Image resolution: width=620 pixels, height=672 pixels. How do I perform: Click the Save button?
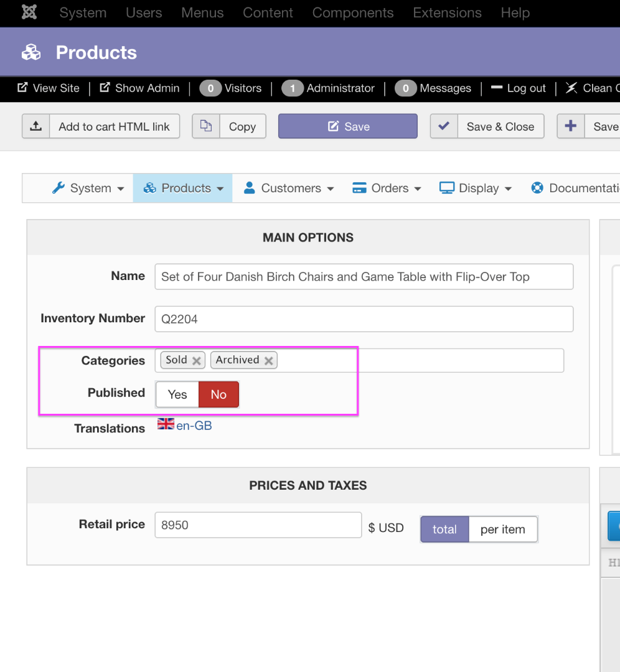pyautogui.click(x=347, y=126)
